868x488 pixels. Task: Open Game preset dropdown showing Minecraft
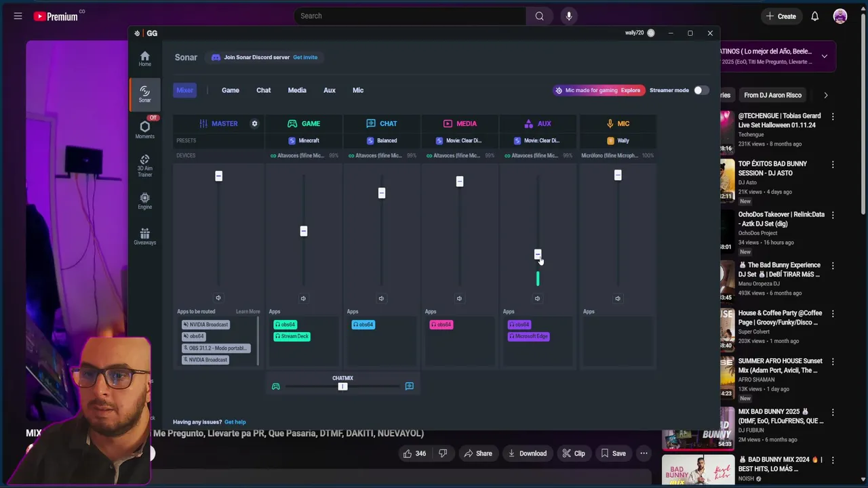304,140
